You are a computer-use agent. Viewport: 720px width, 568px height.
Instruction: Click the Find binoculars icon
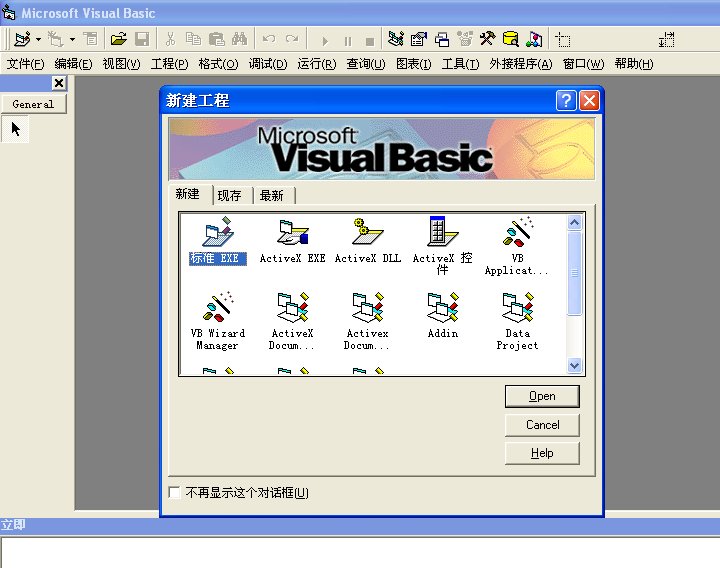tap(239, 39)
